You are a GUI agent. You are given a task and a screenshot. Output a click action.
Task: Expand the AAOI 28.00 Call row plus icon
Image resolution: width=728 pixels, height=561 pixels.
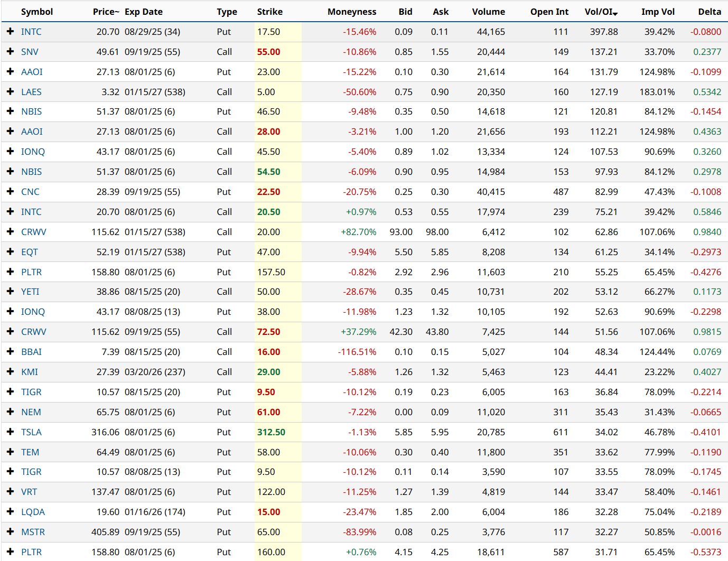point(10,132)
